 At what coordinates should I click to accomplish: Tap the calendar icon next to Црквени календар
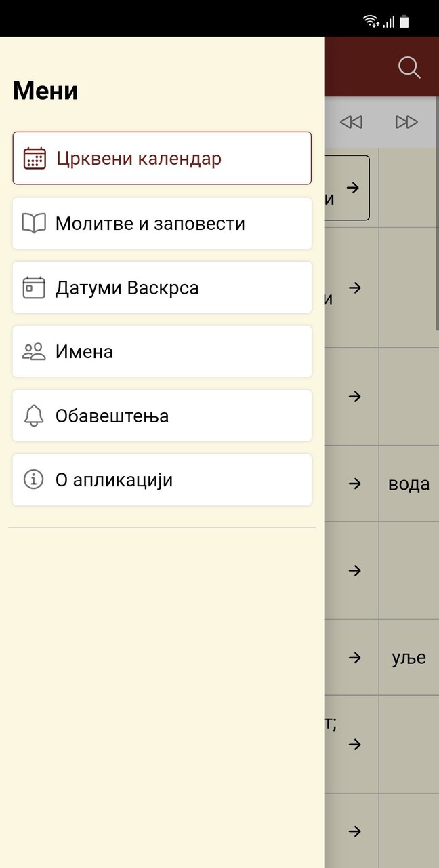[x=33, y=158]
